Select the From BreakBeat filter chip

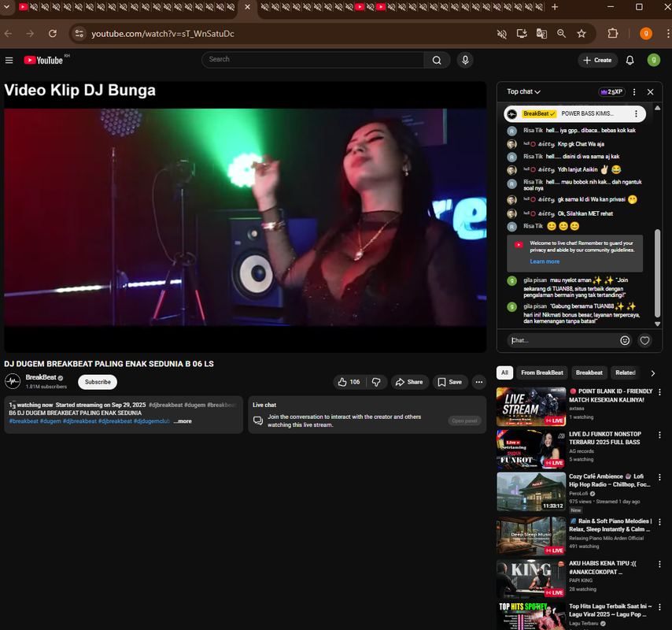(541, 372)
